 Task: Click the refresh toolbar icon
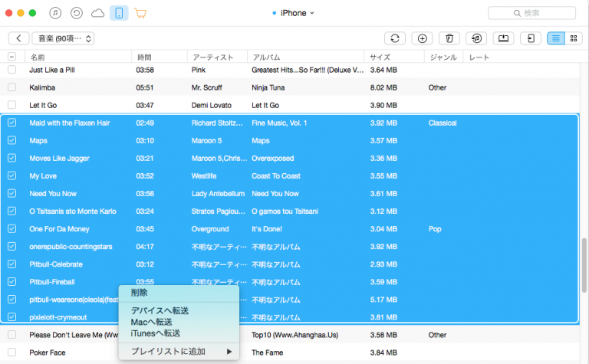[395, 38]
